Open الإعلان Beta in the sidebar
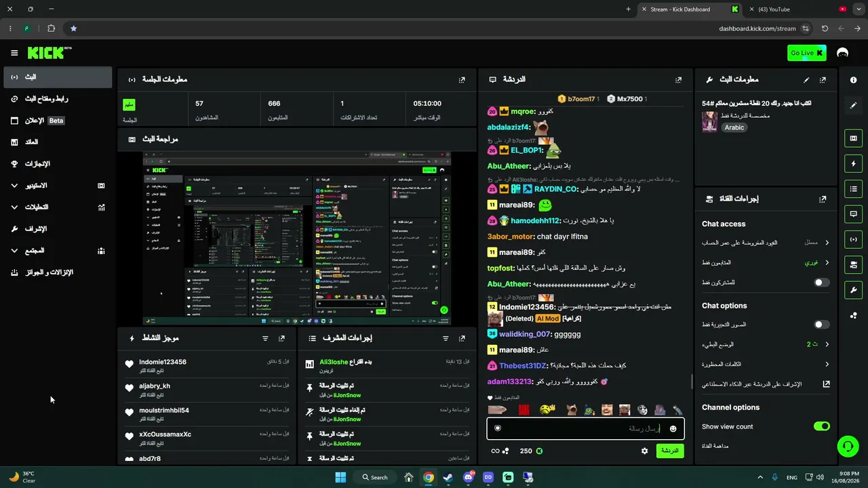Image resolution: width=868 pixels, height=488 pixels. point(58,120)
